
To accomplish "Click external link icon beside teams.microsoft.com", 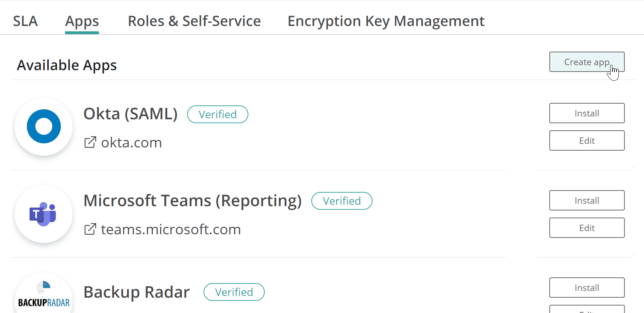I will pyautogui.click(x=90, y=229).
